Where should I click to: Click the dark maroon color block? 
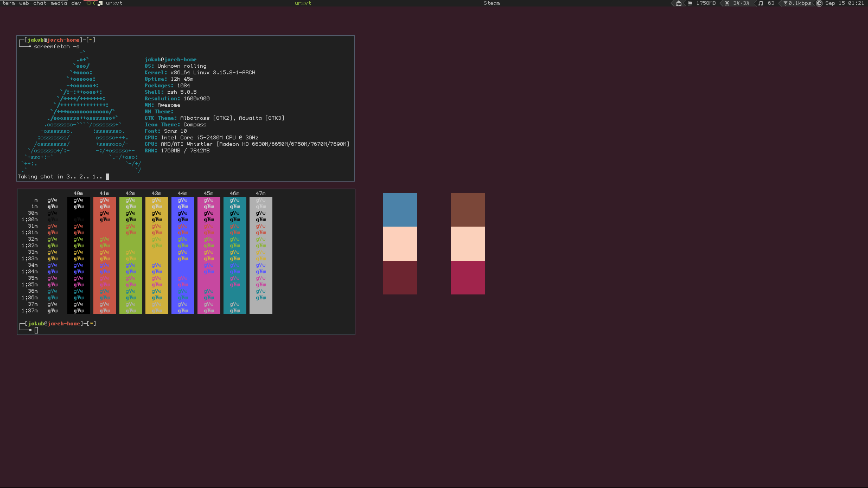coord(400,278)
